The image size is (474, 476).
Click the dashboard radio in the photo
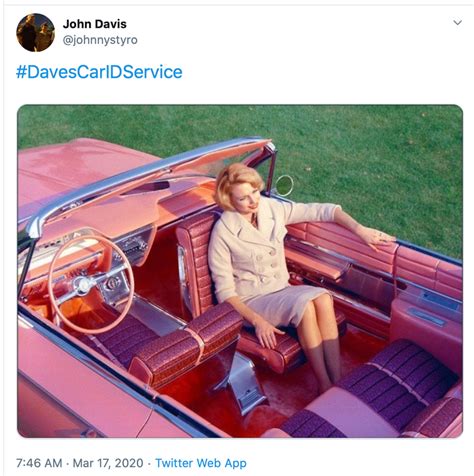(133, 246)
